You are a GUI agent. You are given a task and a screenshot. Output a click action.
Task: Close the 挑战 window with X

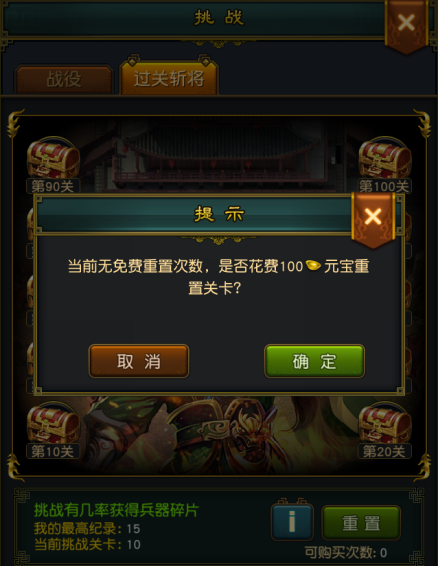tap(406, 24)
